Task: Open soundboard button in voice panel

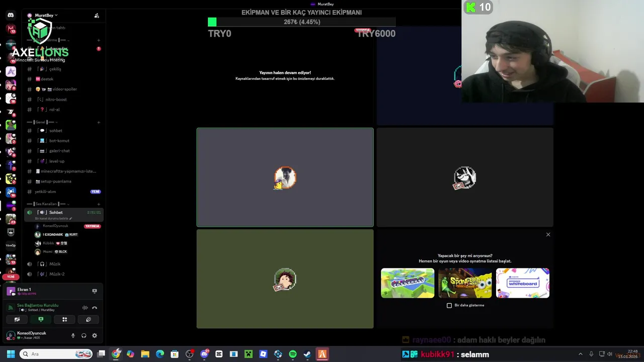Action: coord(88,319)
